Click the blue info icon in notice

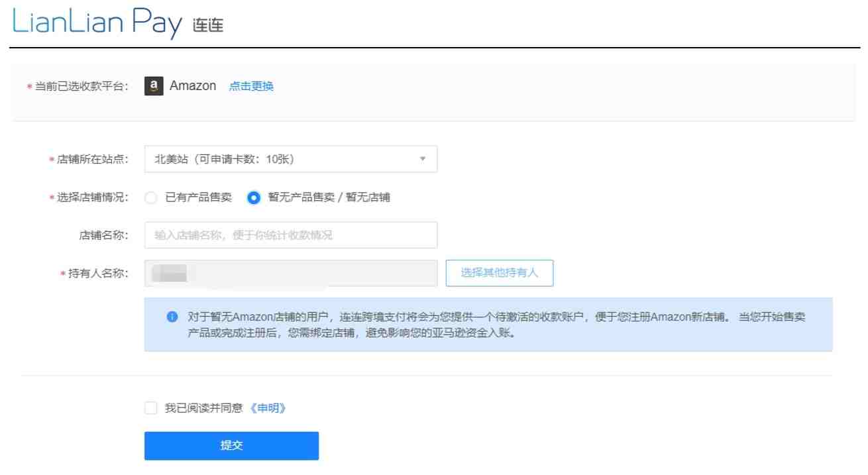172,317
